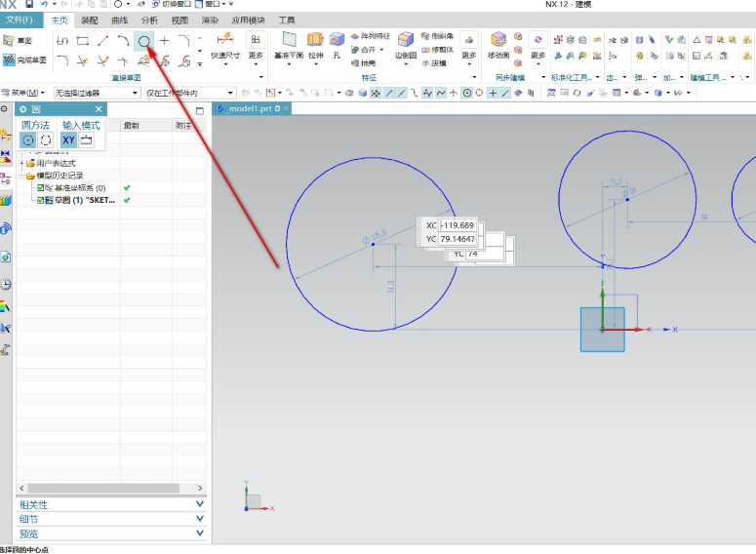
Task: Open the 合并 dropdown arrow
Action: (x=381, y=50)
